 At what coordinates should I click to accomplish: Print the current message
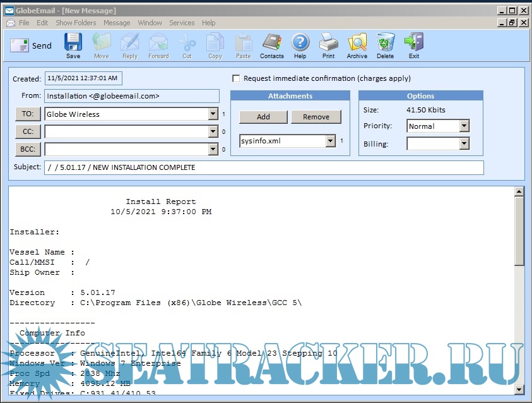tap(328, 43)
